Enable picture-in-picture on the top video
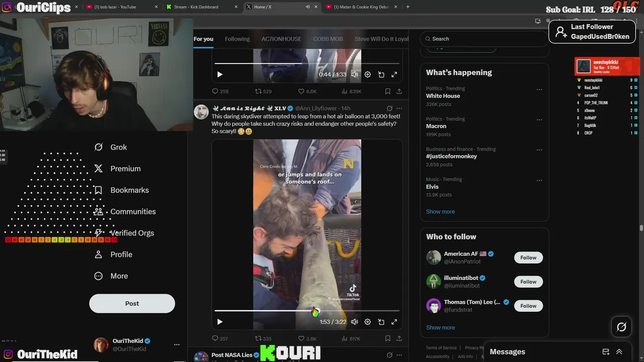644x362 pixels. [x=381, y=74]
